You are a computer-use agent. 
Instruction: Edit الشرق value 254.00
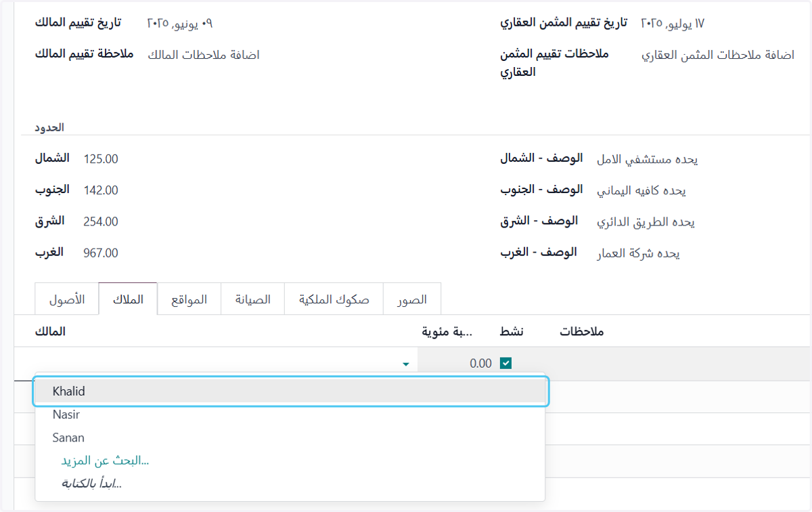101,221
